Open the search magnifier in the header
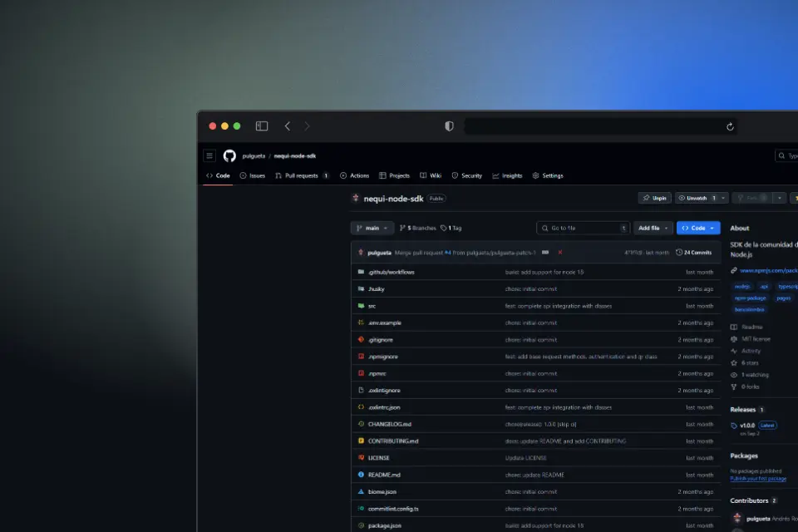798x532 pixels. pyautogui.click(x=781, y=155)
